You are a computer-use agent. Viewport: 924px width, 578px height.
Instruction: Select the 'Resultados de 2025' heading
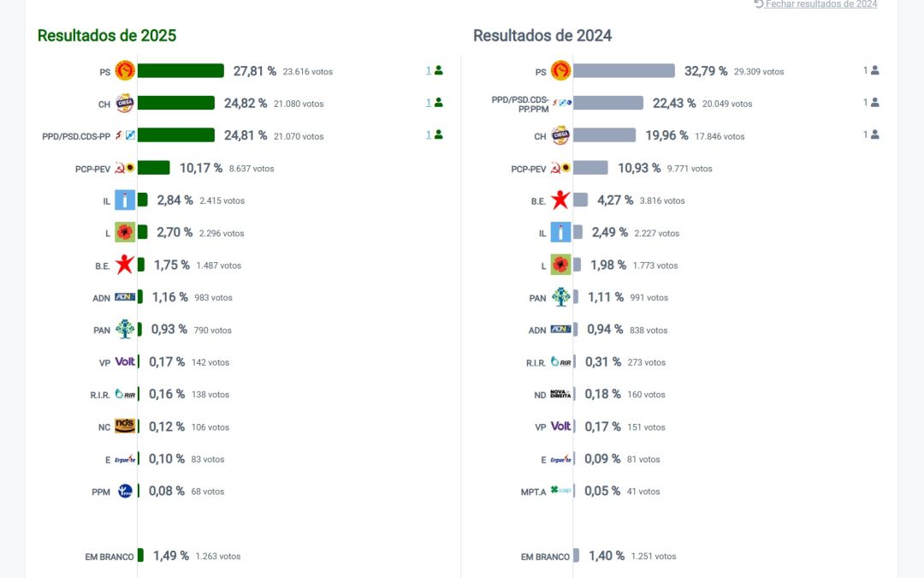coord(106,36)
